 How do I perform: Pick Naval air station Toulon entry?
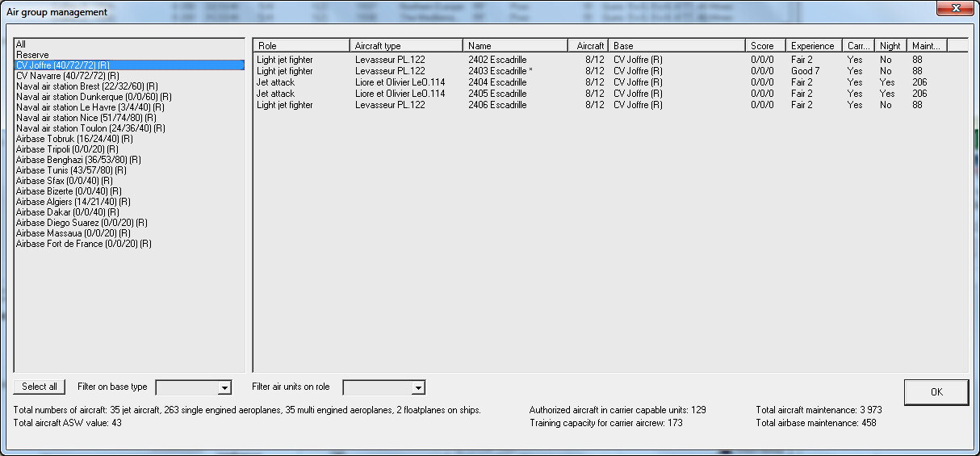90,128
